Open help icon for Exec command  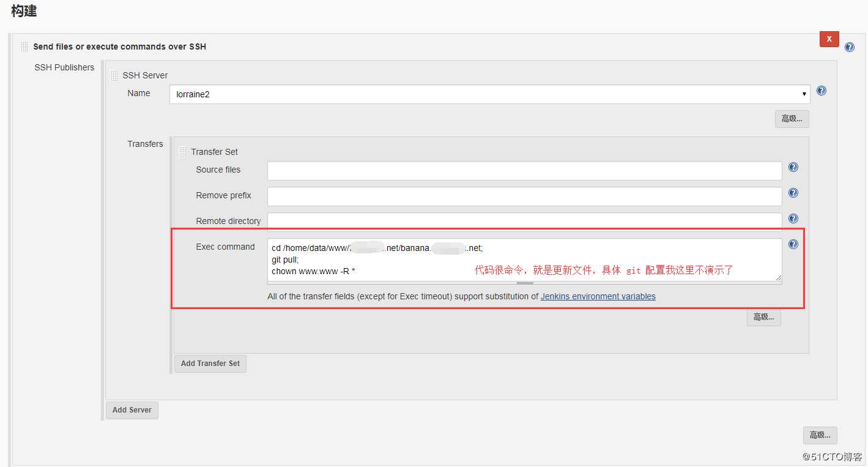coord(793,244)
